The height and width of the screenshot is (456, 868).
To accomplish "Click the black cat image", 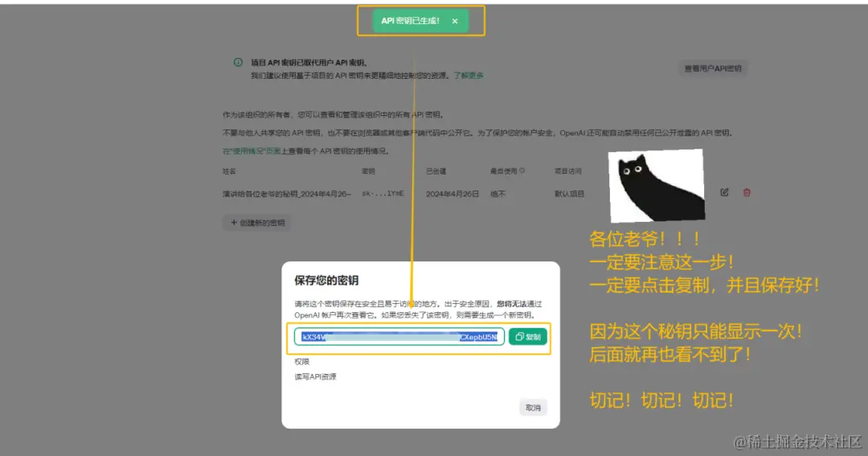I will (x=657, y=186).
